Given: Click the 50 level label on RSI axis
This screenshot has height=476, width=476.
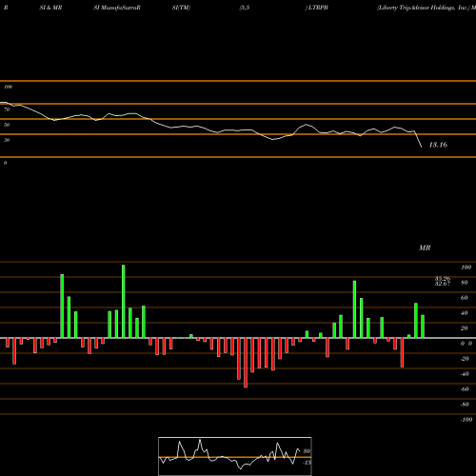Looking at the screenshot, I should (7, 125).
